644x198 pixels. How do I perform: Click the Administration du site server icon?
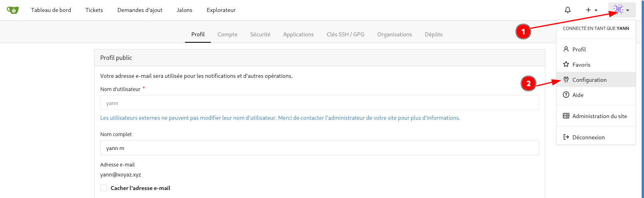click(566, 116)
